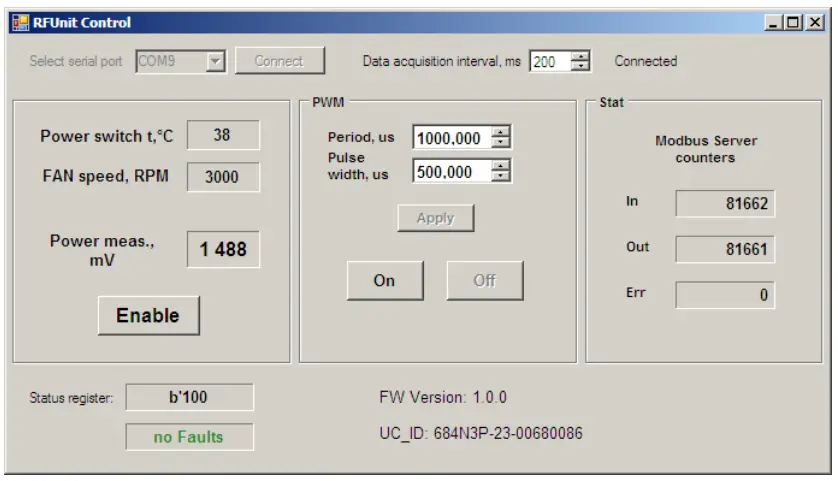Click the Modbus In counter value 81662
The width and height of the screenshot is (838, 481).
(x=725, y=204)
